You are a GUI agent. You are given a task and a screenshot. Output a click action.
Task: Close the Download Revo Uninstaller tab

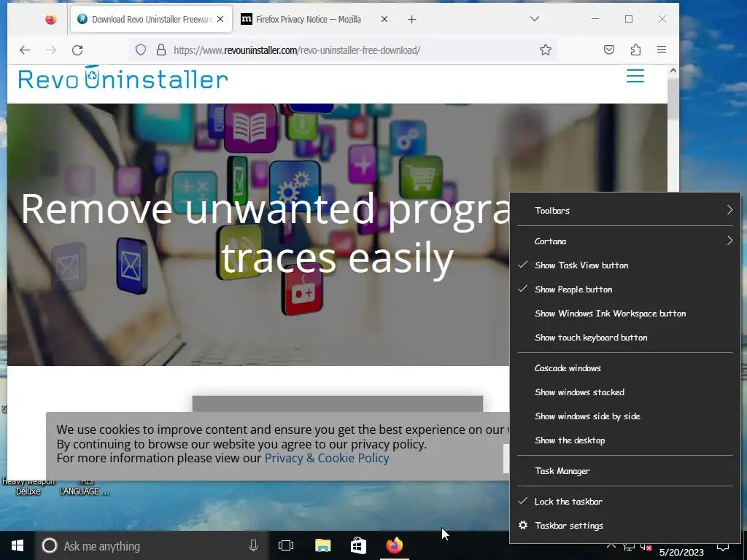(220, 19)
